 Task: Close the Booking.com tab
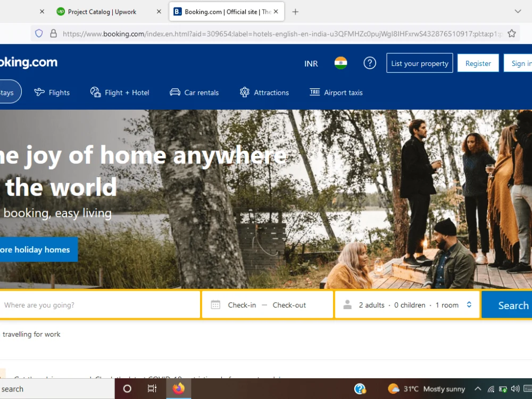click(x=276, y=12)
